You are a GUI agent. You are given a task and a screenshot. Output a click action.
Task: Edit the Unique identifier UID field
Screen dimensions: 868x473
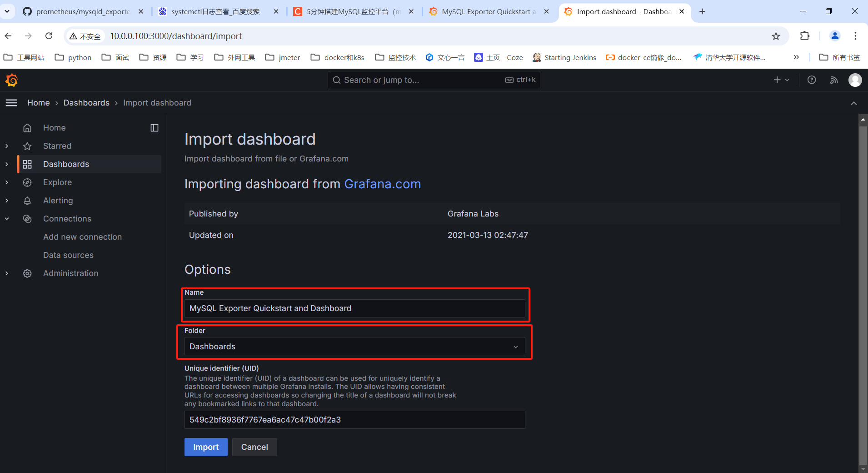coord(354,420)
